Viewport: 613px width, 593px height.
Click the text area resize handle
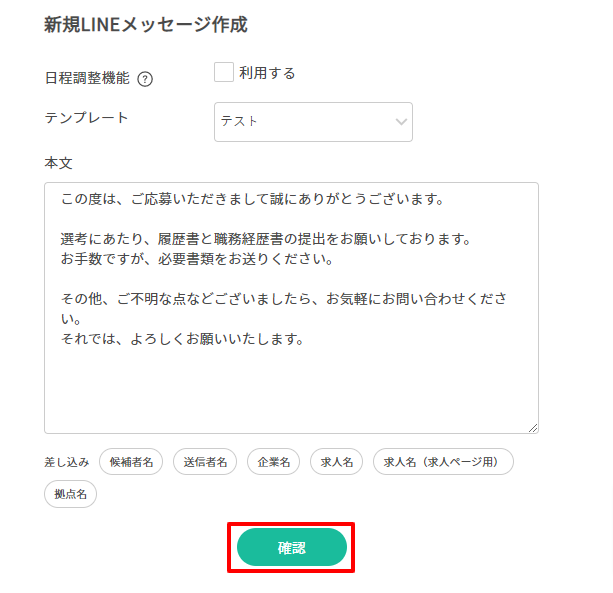tap(533, 427)
